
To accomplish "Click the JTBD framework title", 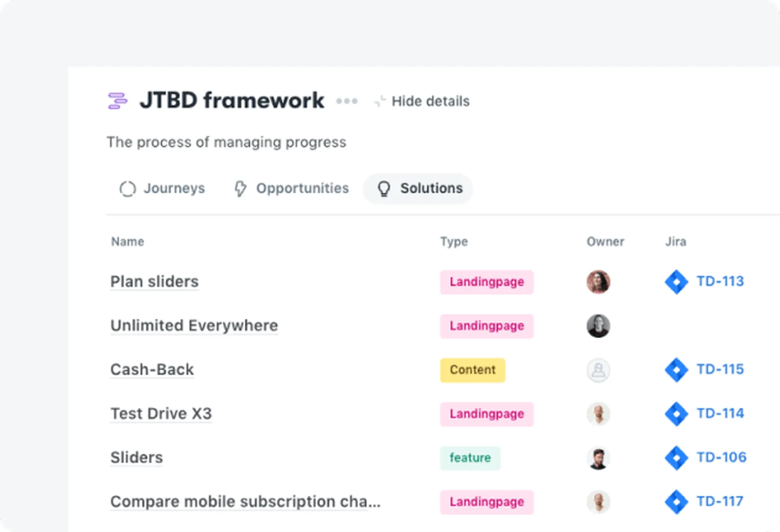I will 232,100.
